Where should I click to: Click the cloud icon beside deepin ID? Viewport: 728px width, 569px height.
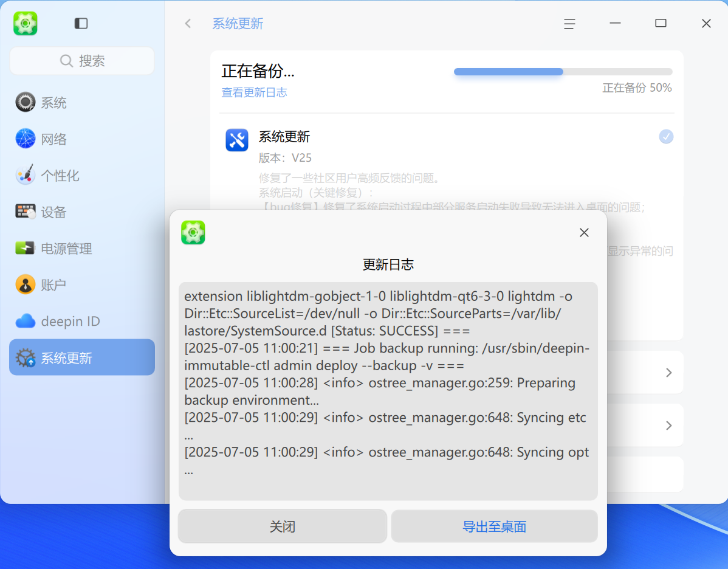[25, 322]
